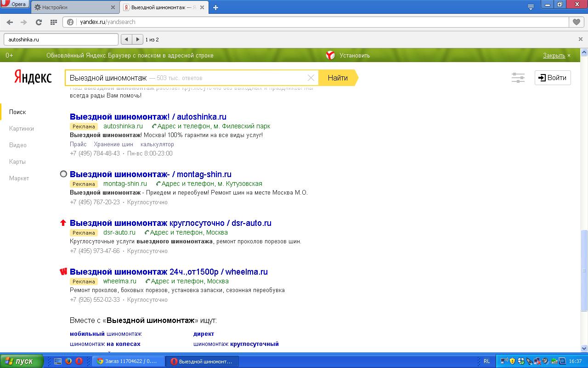Click the Найти search button
This screenshot has width=588, height=368.
point(338,78)
